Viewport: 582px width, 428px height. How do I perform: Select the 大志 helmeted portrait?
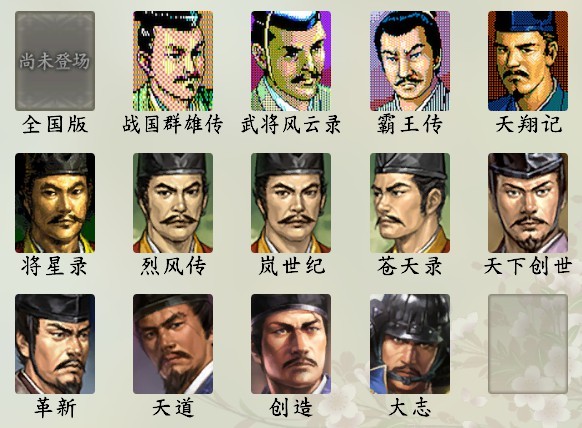point(410,344)
